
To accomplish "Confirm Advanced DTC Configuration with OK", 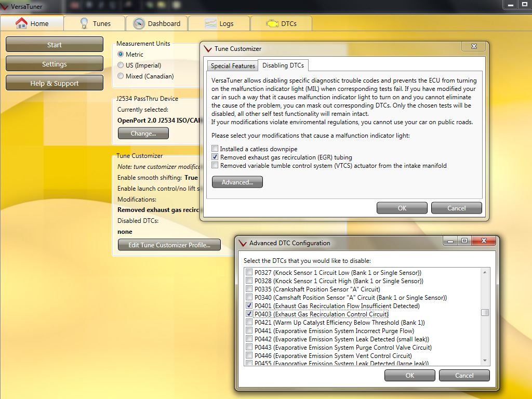I will tap(409, 375).
